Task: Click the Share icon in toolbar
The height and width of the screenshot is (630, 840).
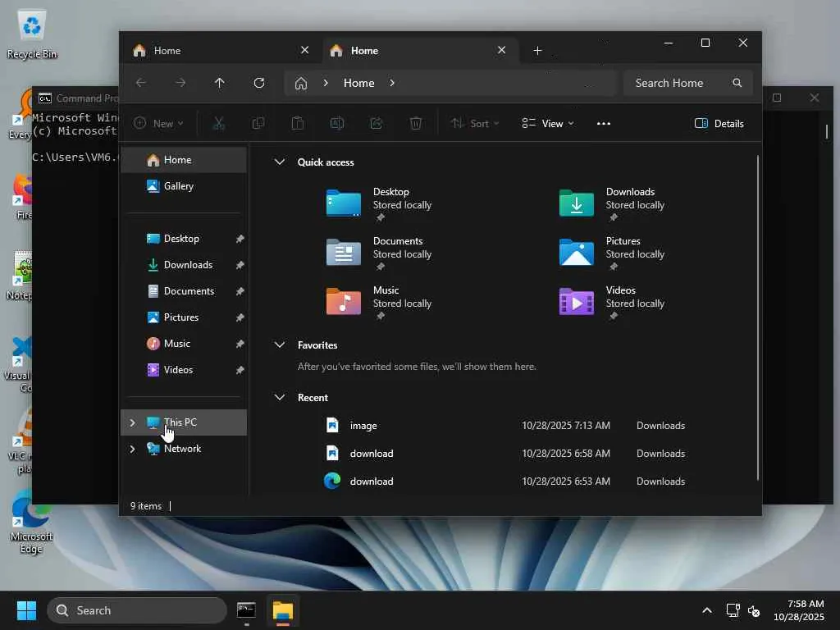Action: tap(377, 124)
